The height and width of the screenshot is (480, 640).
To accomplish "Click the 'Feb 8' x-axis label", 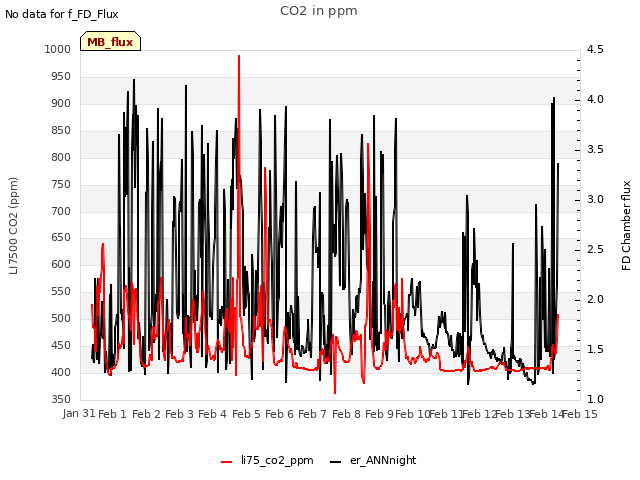I will click(x=346, y=414).
